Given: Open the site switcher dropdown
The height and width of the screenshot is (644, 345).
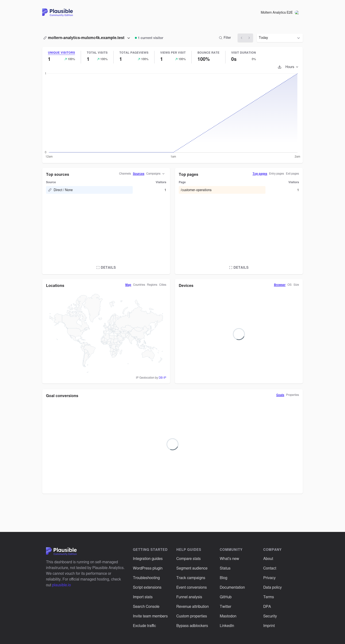Looking at the screenshot, I should (86, 38).
